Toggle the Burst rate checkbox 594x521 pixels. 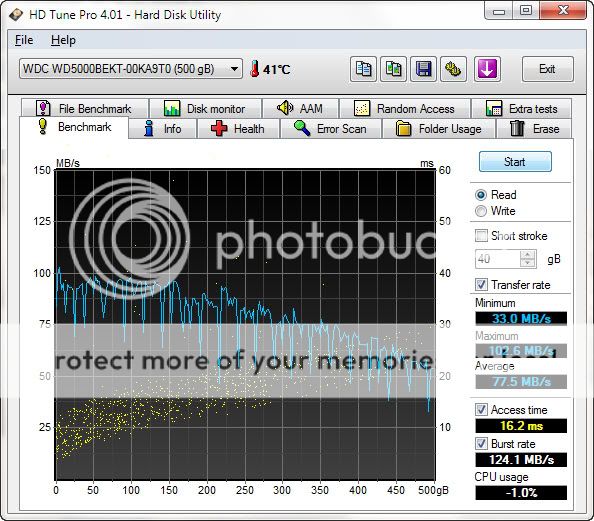point(481,444)
